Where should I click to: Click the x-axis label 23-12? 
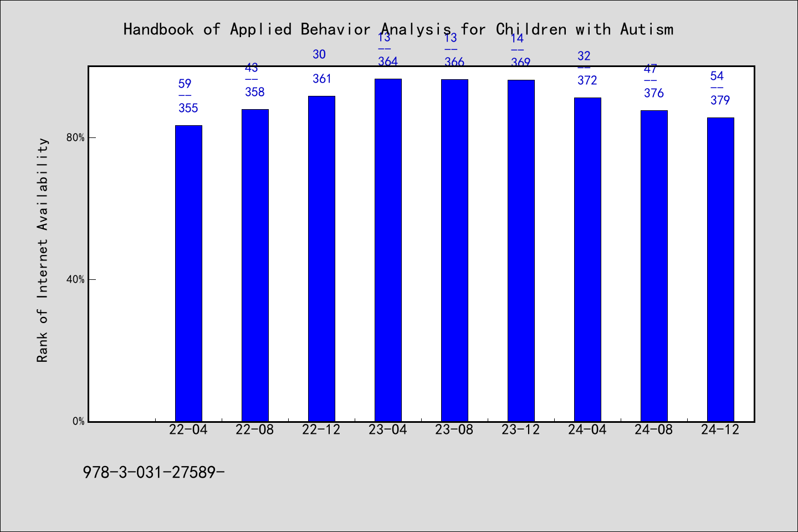(521, 430)
